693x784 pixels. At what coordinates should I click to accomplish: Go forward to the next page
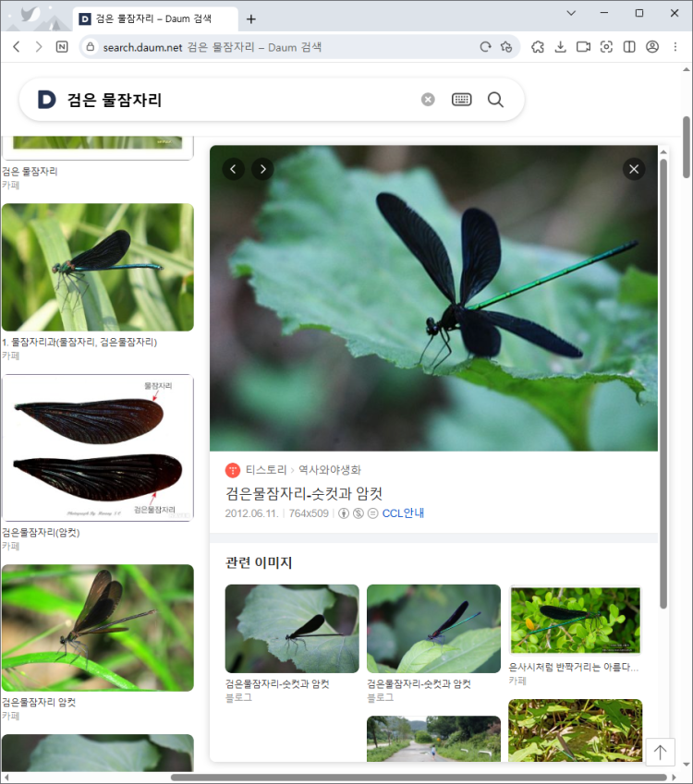click(x=39, y=47)
